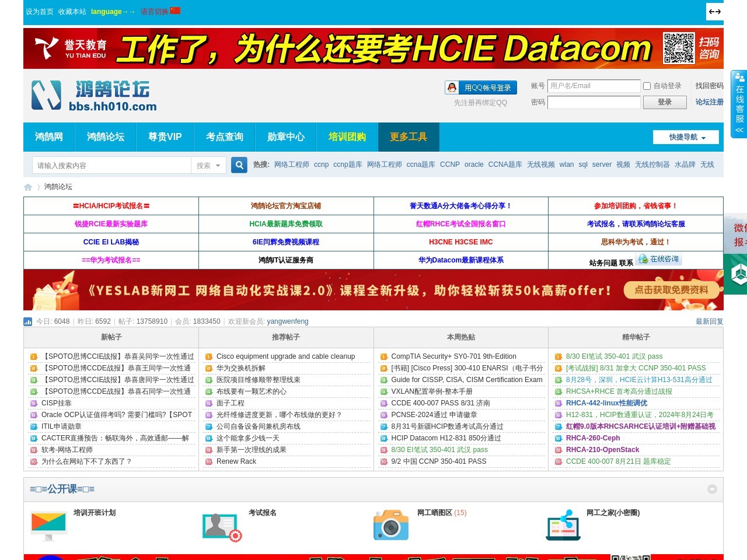Click the 鸿鹄论坛 site logo
The image size is (747, 560).
tap(93, 95)
